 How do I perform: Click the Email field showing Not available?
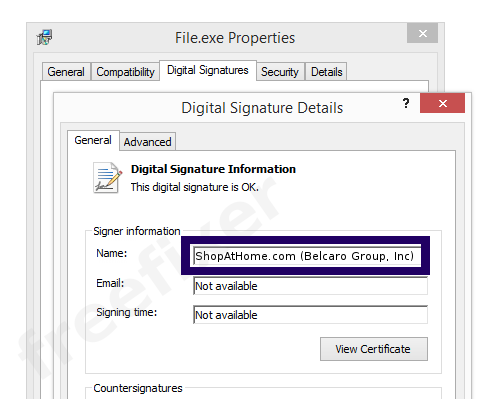click(310, 286)
